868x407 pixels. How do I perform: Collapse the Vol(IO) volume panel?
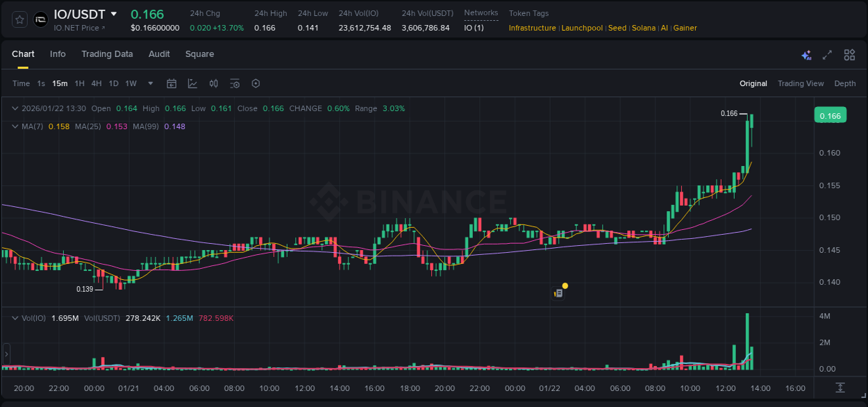(14, 317)
